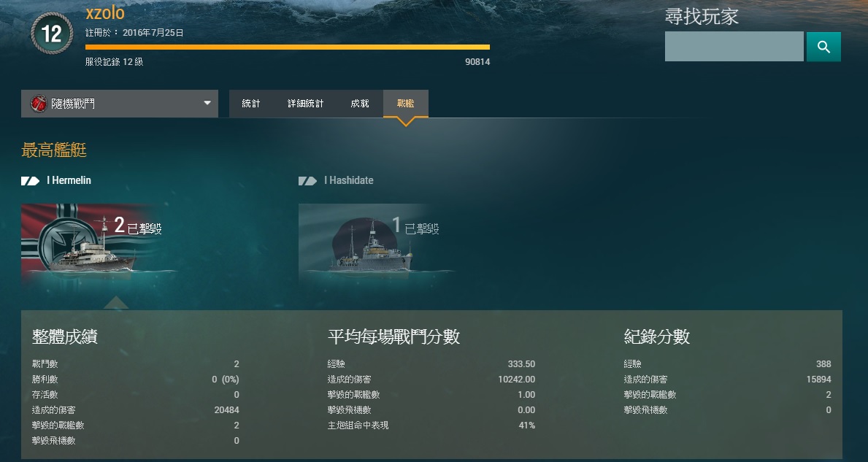This screenshot has height=462, width=868.
Task: Expand the battle type dropdown arrow
Action: 207,104
